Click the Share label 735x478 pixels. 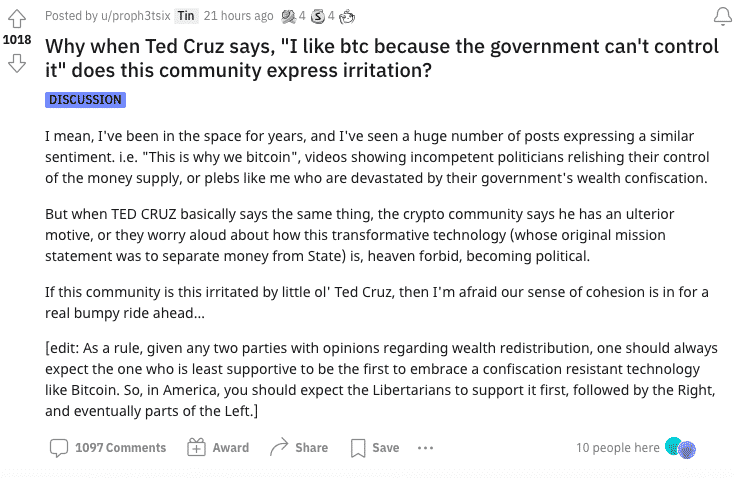pos(311,448)
